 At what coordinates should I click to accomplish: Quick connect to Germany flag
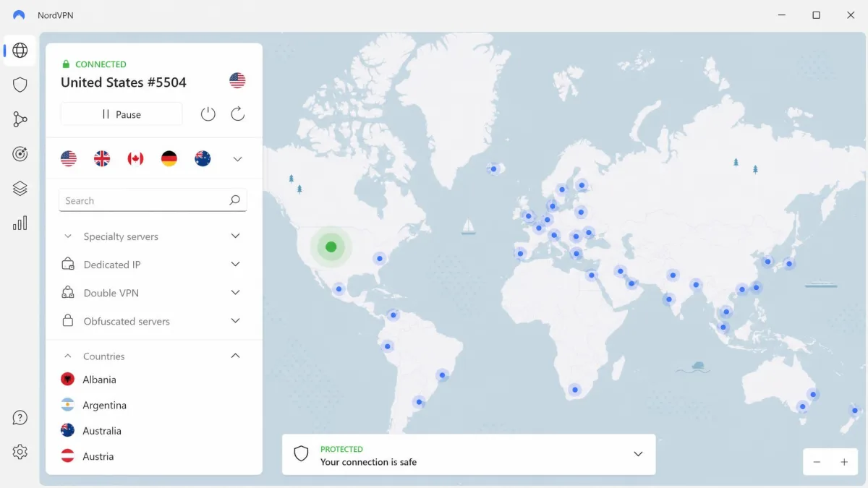tap(169, 159)
